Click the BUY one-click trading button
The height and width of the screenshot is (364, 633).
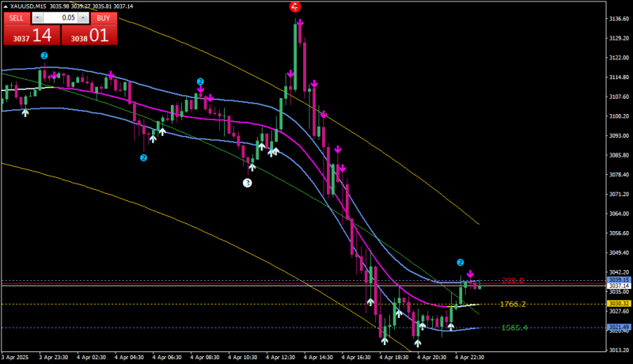click(104, 18)
